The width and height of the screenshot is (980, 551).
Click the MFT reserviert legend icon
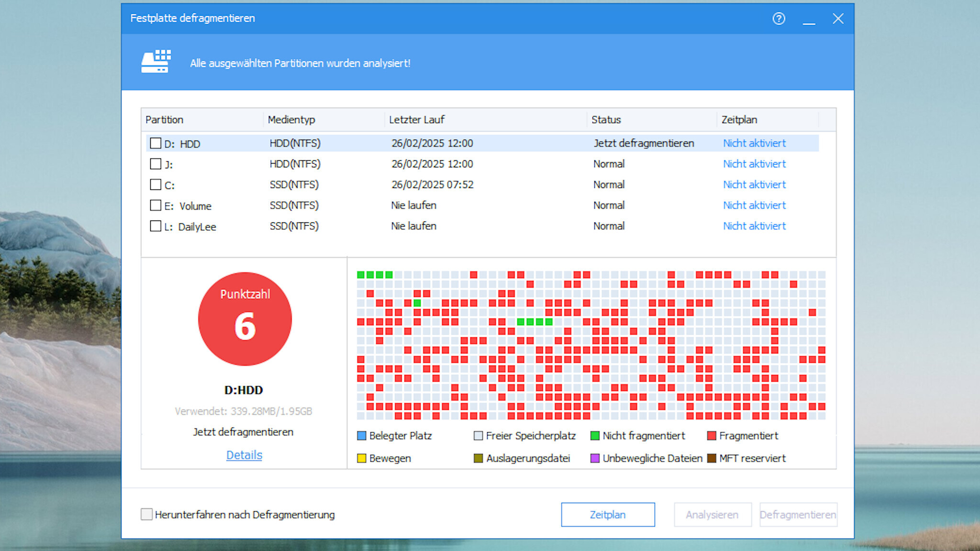coord(713,458)
